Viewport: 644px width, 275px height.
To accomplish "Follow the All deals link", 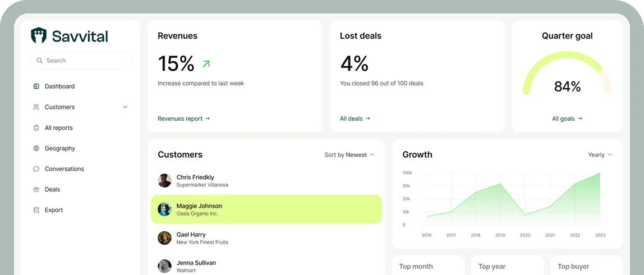I will click(x=355, y=119).
